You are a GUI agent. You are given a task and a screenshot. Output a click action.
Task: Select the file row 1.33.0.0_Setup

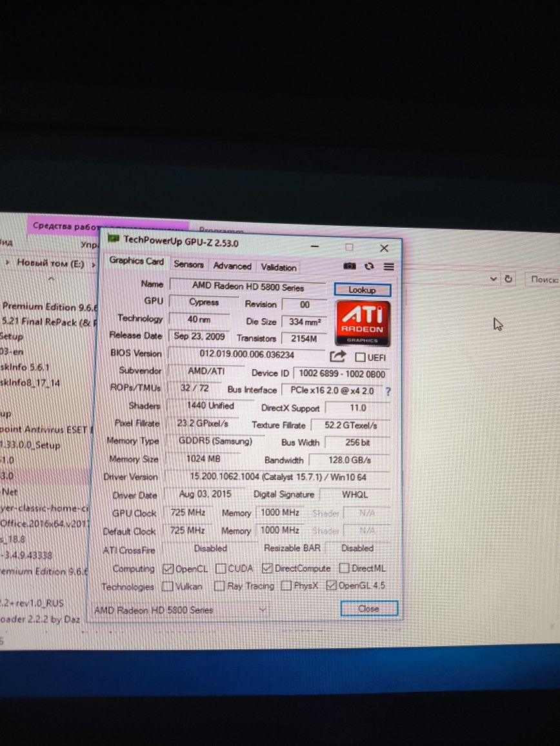(30, 445)
